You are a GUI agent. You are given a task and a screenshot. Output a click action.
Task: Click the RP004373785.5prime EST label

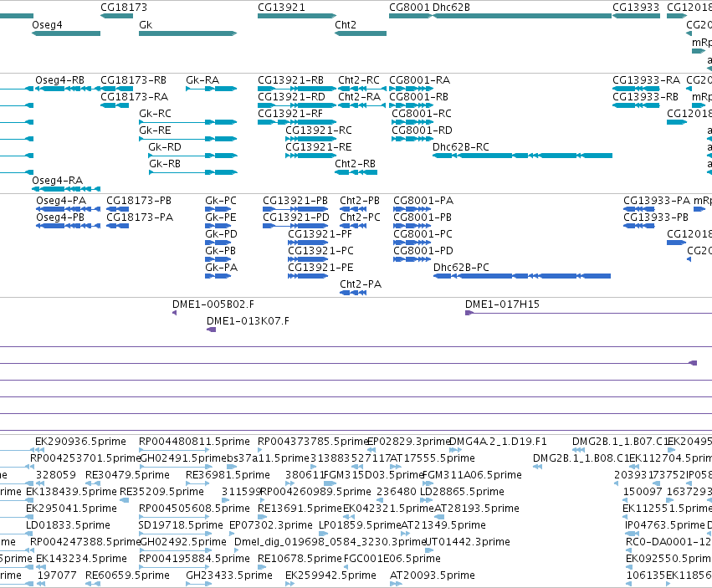pyautogui.click(x=313, y=442)
